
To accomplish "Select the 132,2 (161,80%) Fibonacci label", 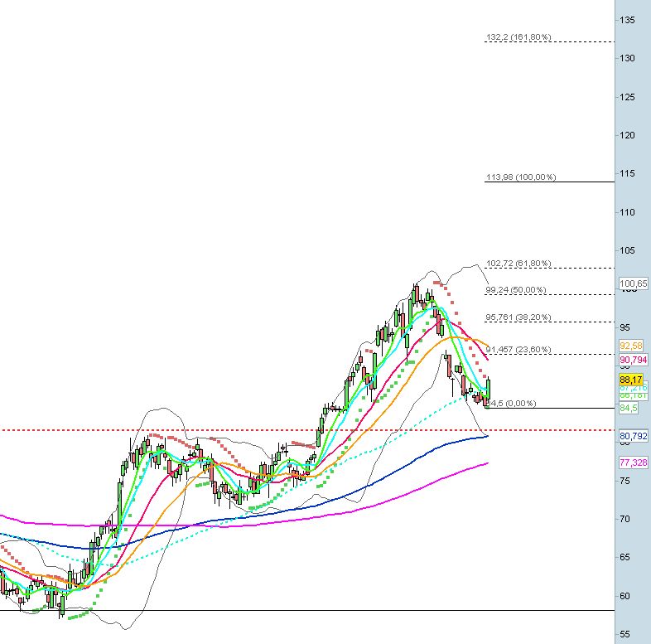I will coord(518,37).
